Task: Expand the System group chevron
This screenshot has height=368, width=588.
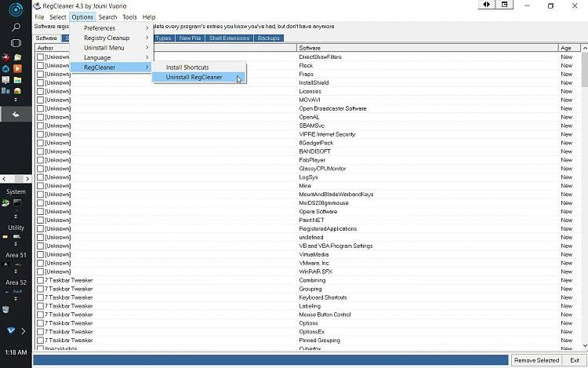Action: pos(16,217)
